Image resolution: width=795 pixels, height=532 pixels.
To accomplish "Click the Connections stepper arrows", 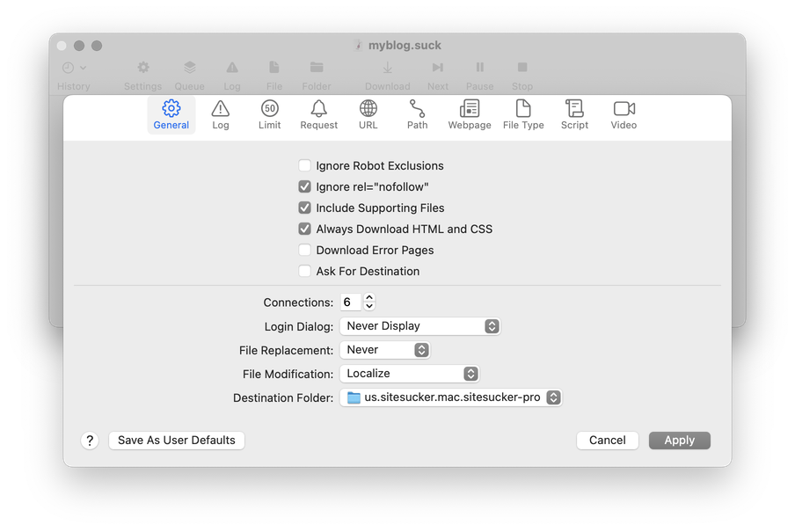I will (x=369, y=302).
